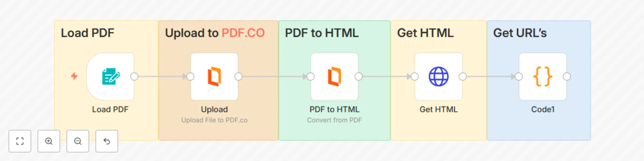Zoom out of the workflow canvas
Image resolution: width=644 pixels, height=161 pixels.
[78, 141]
